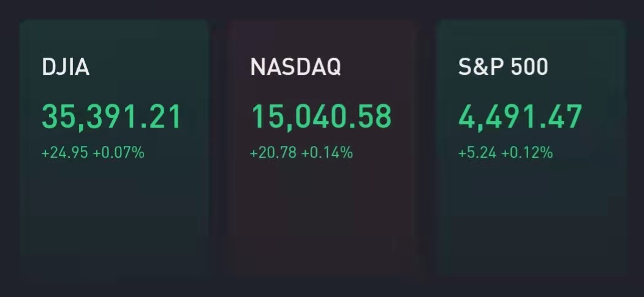This screenshot has width=644, height=297.
Task: Click the NASDAQ percent change +0.14%
Action: [327, 153]
